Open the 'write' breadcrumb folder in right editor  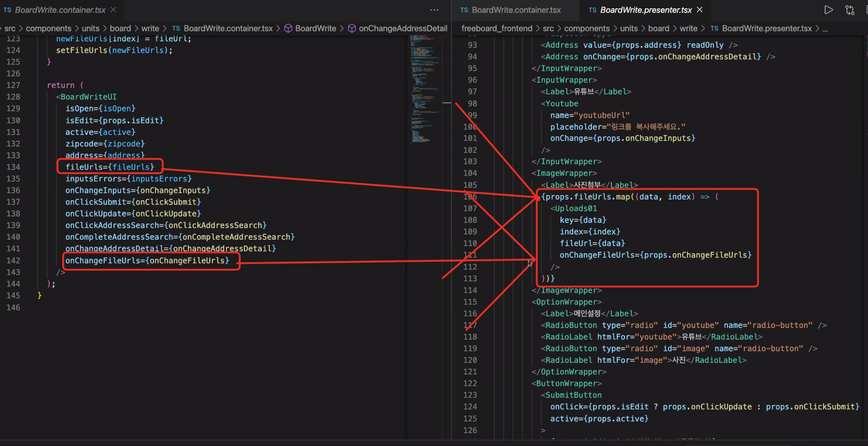click(x=688, y=28)
